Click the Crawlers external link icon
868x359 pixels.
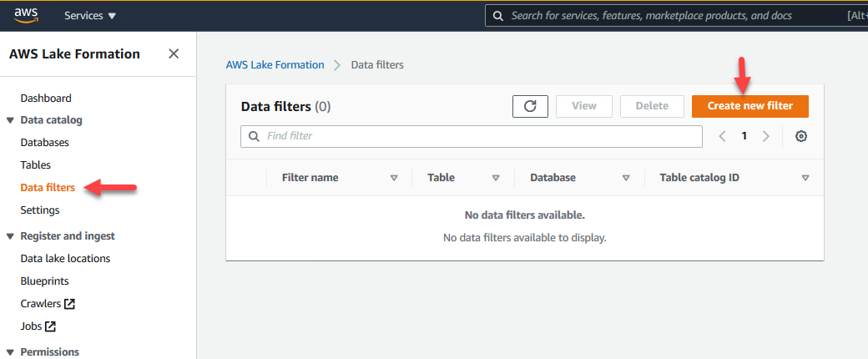70,304
